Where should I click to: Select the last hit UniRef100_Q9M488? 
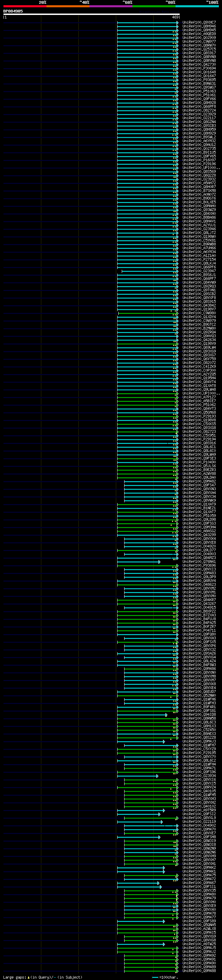[199, 971]
